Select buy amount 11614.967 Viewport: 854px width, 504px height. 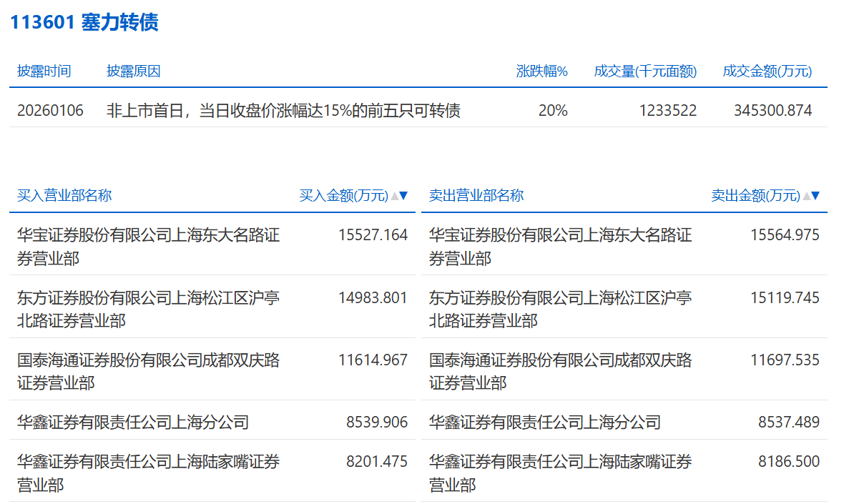(373, 360)
